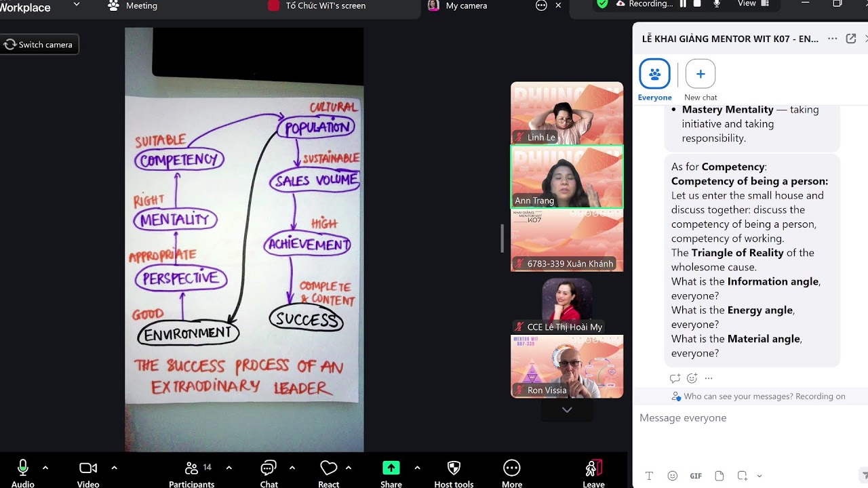Screen dimensions: 868x488
Task: Show next participants with down chevron
Action: click(x=567, y=409)
